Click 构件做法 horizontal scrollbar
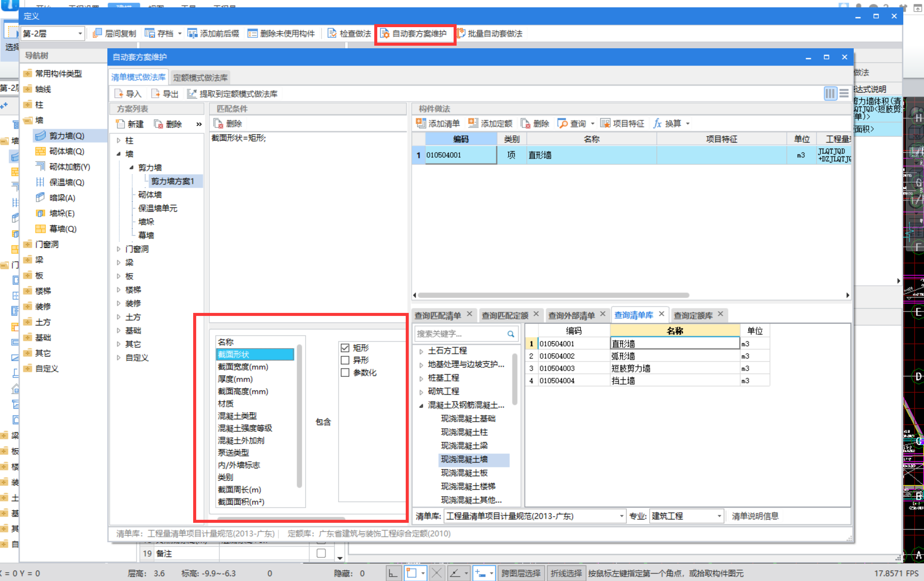924x581 pixels. click(553, 295)
